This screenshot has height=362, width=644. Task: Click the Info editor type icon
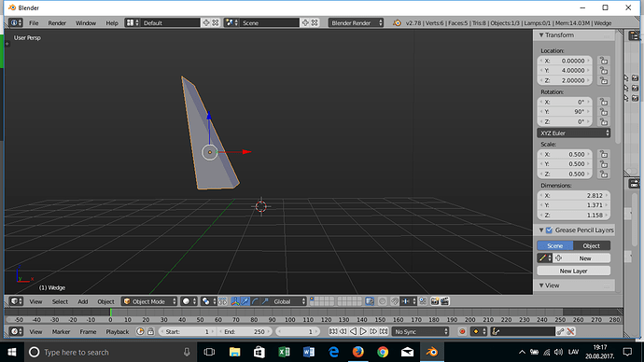coord(16,23)
